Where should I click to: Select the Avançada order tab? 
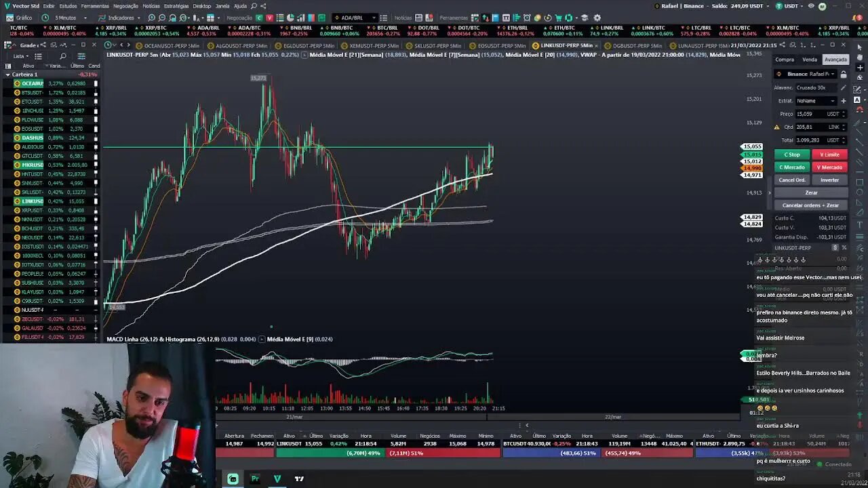point(835,60)
